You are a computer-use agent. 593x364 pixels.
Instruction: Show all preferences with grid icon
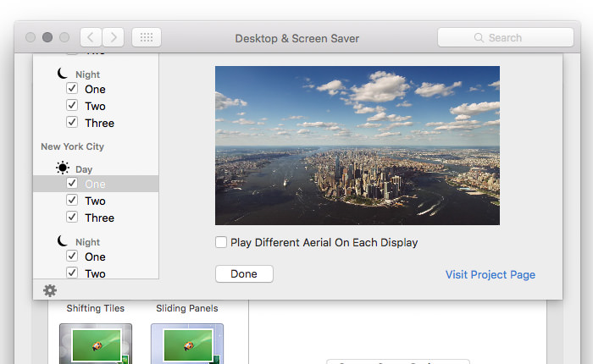point(147,37)
